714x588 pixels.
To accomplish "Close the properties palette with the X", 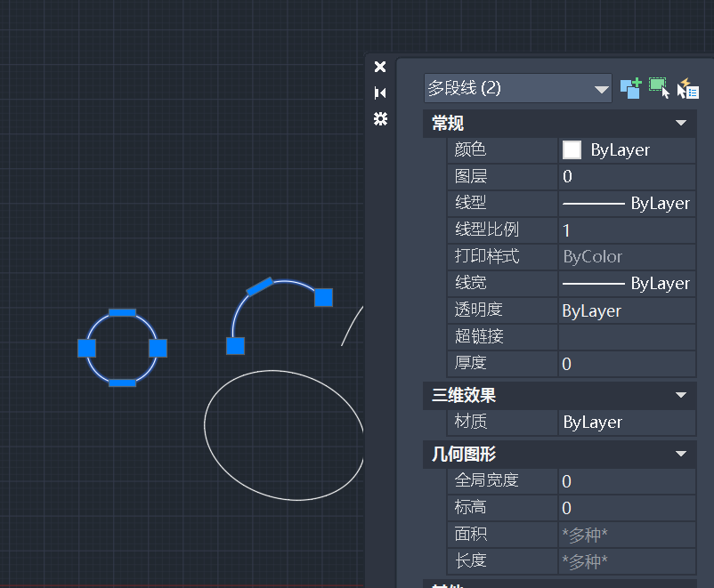I will click(x=380, y=67).
